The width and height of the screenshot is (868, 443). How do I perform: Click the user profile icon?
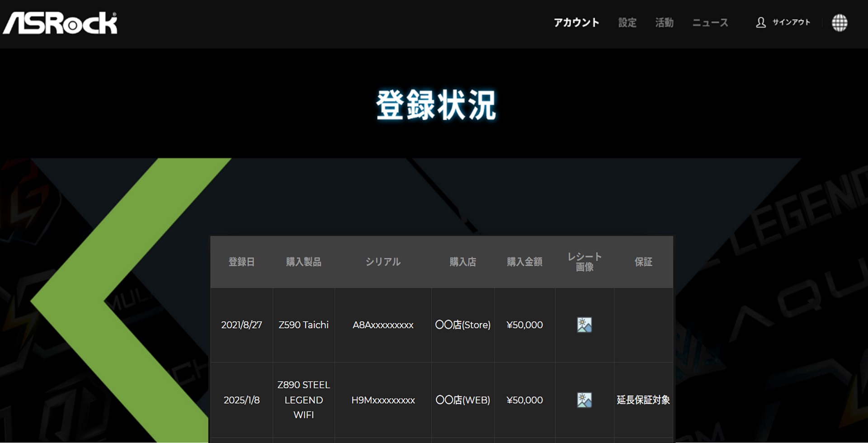[x=761, y=23]
